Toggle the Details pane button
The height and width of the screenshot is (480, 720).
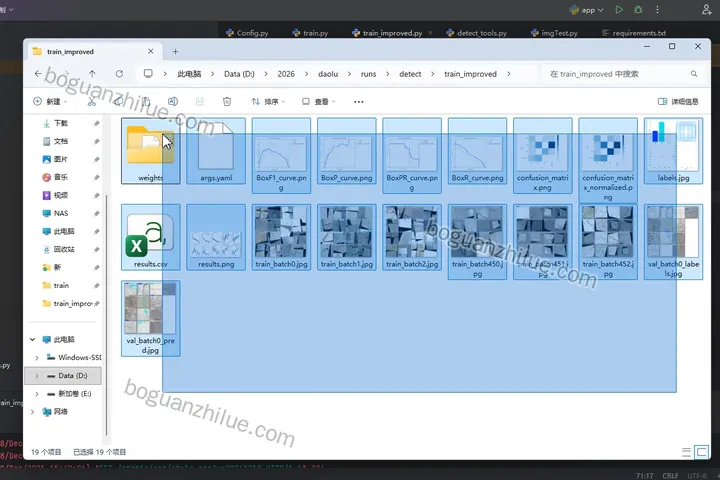coord(678,102)
